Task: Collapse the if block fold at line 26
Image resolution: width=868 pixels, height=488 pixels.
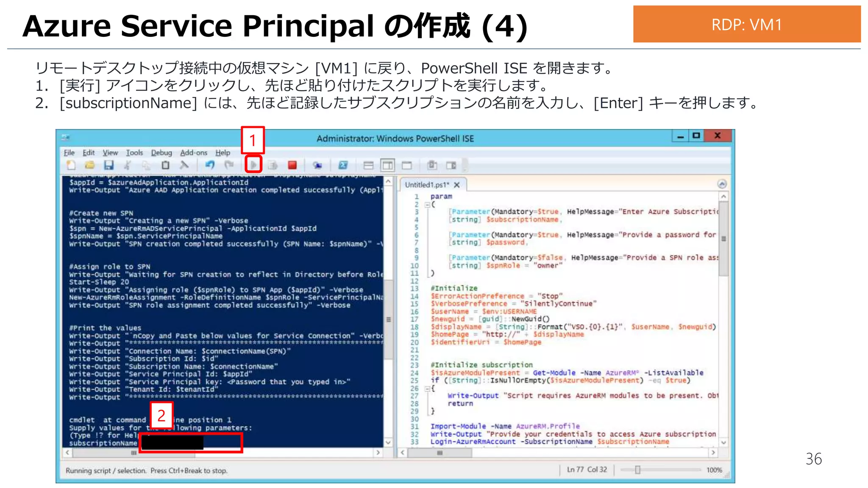Action: pos(427,388)
